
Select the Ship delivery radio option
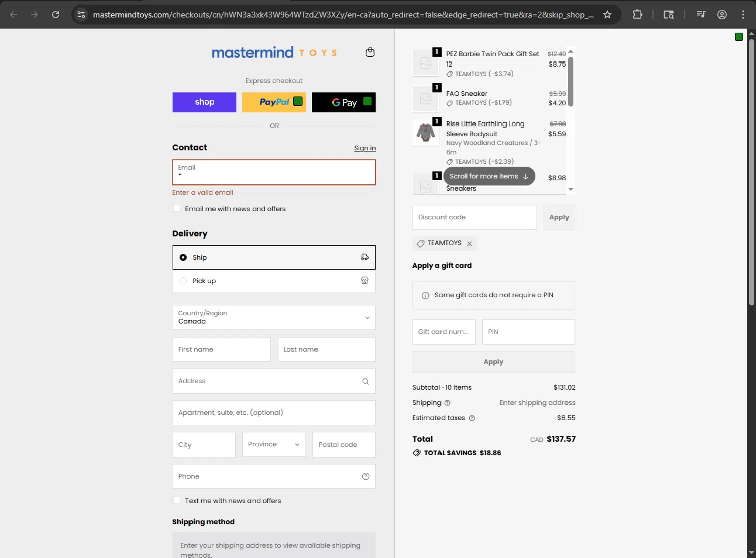click(183, 257)
